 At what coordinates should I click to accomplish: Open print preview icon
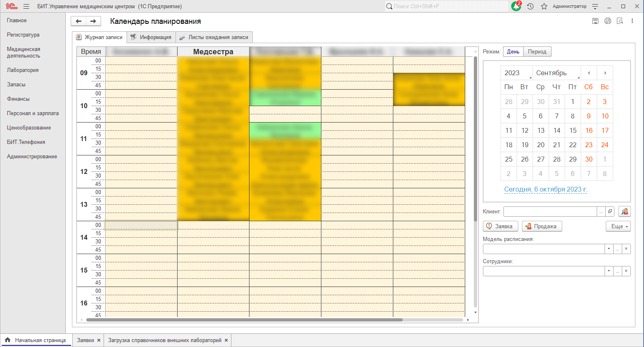[x=620, y=21]
